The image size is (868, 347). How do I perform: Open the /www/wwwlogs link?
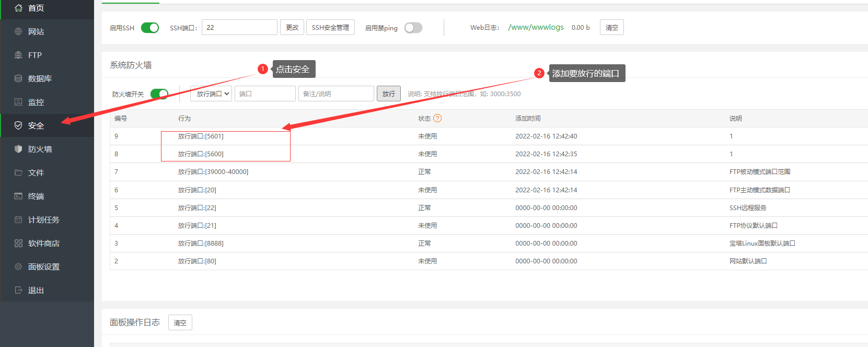click(536, 27)
